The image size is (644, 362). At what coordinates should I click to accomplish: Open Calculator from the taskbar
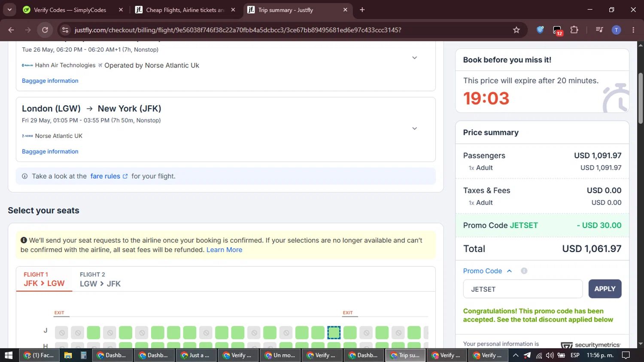pos(84,355)
